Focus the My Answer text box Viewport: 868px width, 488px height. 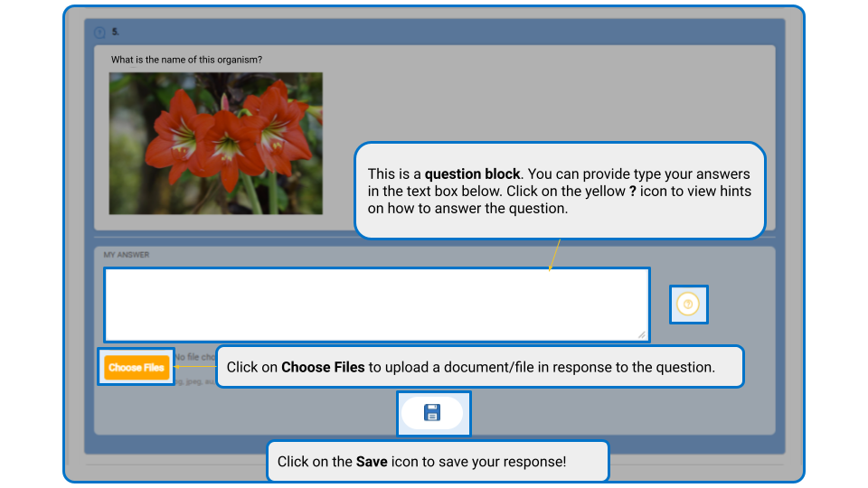click(377, 305)
